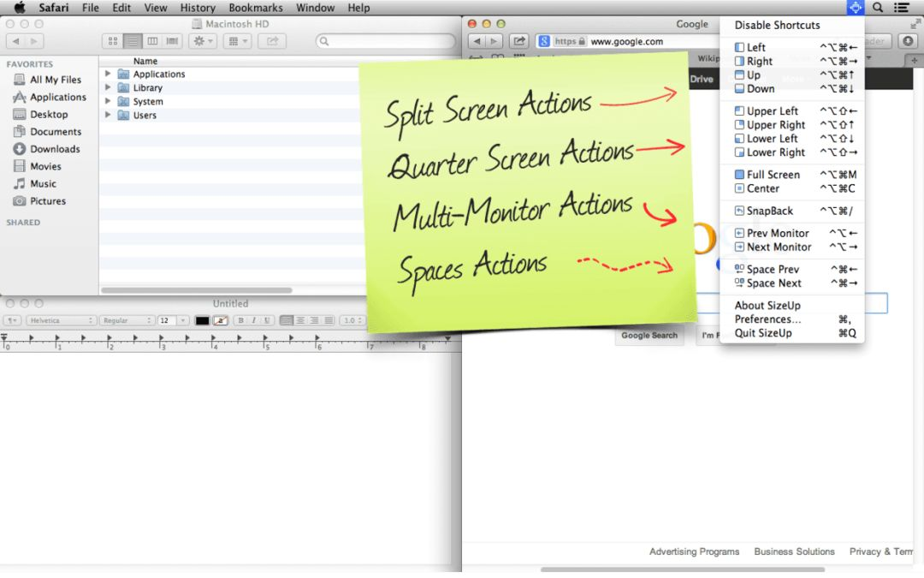Screen dimensions: 924x578
Task: Open Notification Center list icon
Action: (901, 8)
